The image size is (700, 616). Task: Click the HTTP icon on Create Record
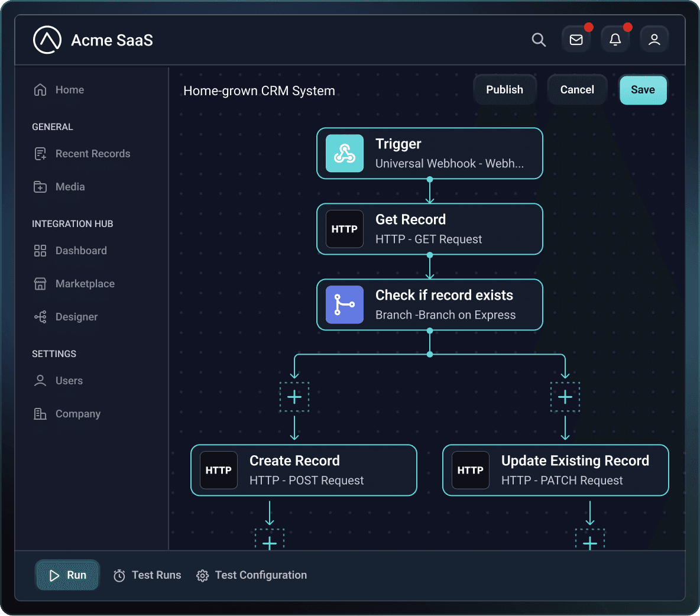(218, 470)
